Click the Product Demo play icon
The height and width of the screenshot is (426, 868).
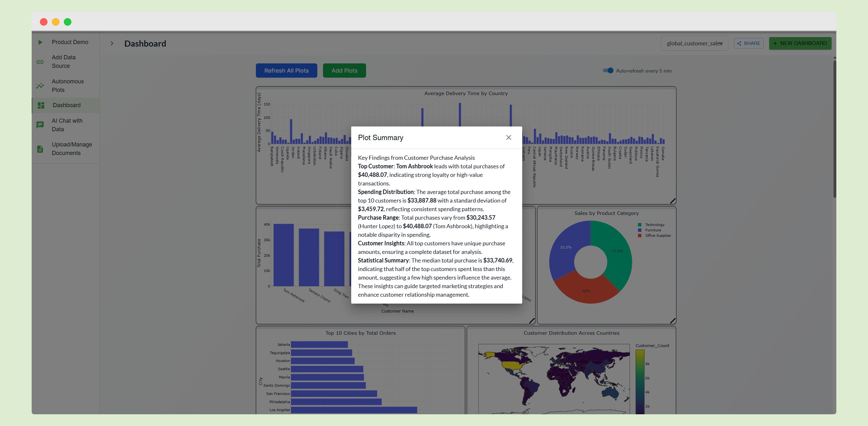(40, 42)
